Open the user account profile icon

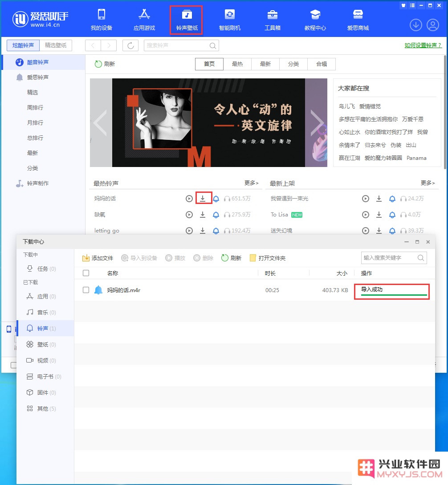click(x=433, y=25)
